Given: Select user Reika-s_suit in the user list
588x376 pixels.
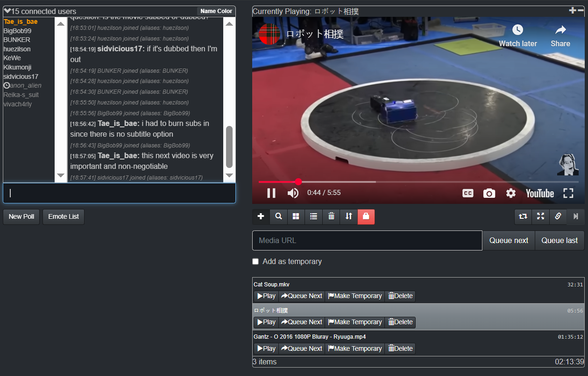Looking at the screenshot, I should coord(21,95).
